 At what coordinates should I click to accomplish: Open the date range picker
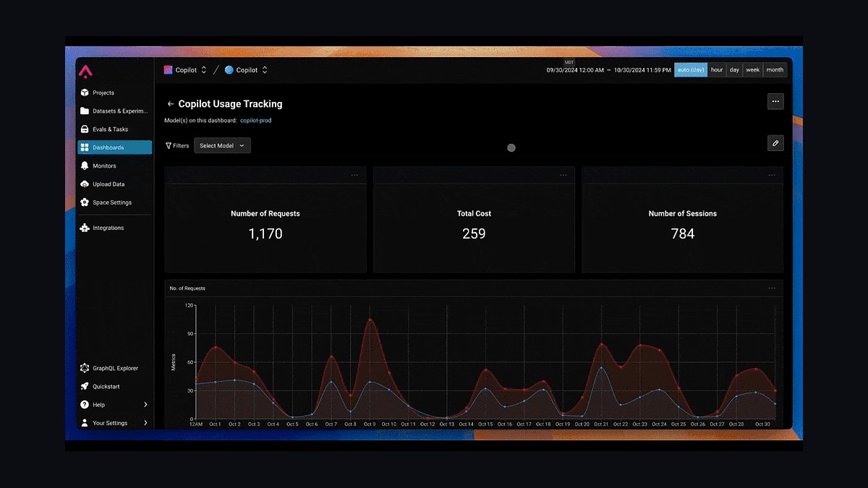pos(608,70)
